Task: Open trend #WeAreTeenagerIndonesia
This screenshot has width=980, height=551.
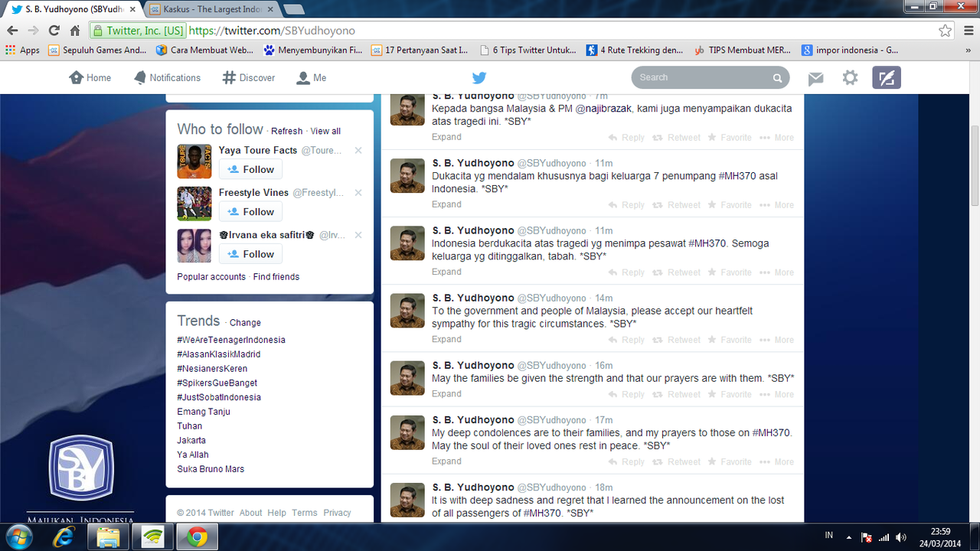Action: pyautogui.click(x=231, y=340)
